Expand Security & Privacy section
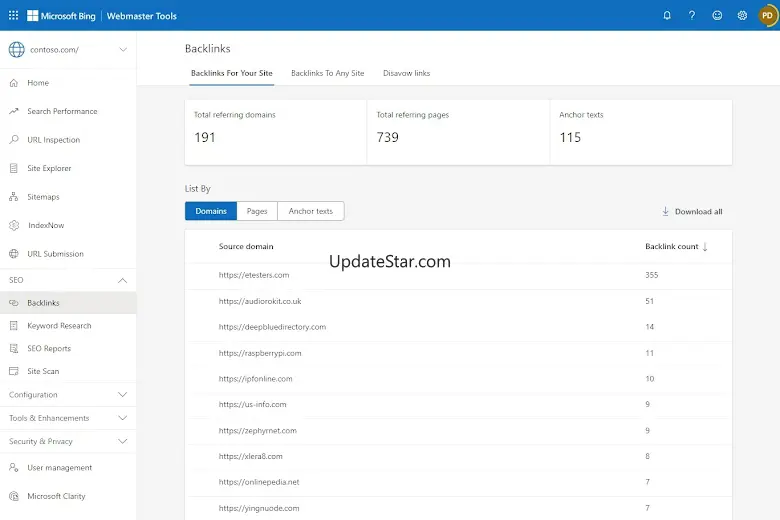The width and height of the screenshot is (780, 520). [x=68, y=441]
